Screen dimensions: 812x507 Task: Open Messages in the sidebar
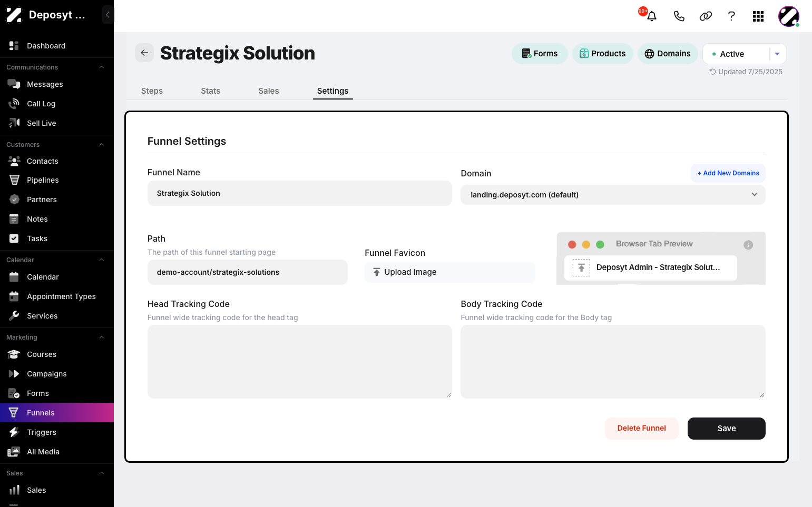[x=57, y=84]
